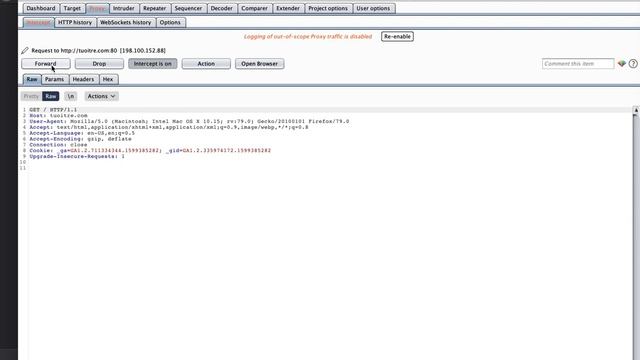The width and height of the screenshot is (640, 360).
Task: Open the Comparer tab
Action: tap(254, 8)
